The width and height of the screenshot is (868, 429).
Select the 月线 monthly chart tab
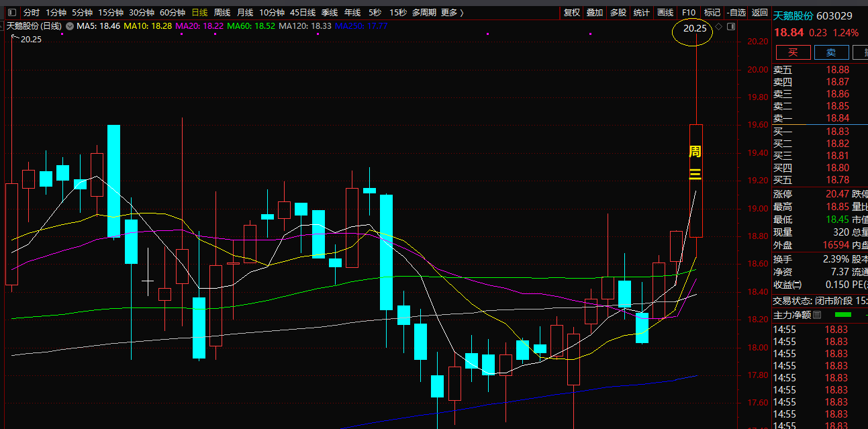(x=245, y=13)
